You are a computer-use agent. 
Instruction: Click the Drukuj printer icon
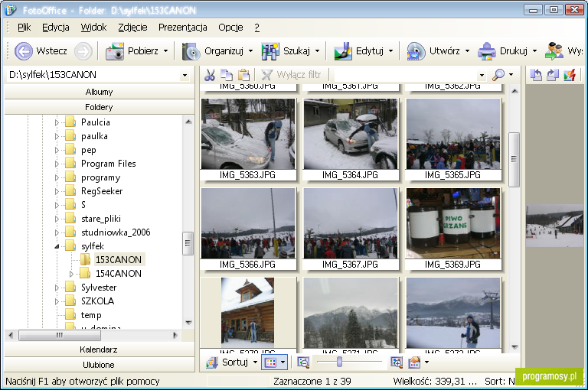point(486,51)
